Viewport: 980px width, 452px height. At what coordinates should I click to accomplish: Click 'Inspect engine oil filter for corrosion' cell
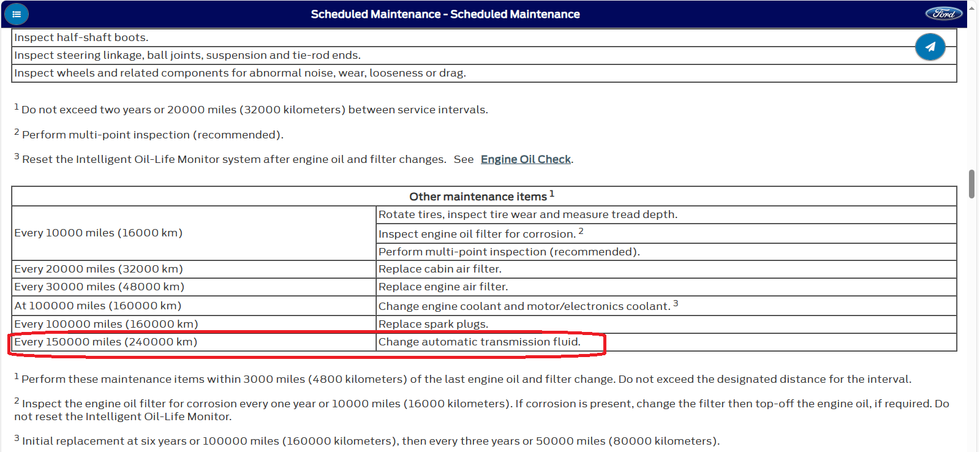tap(477, 234)
